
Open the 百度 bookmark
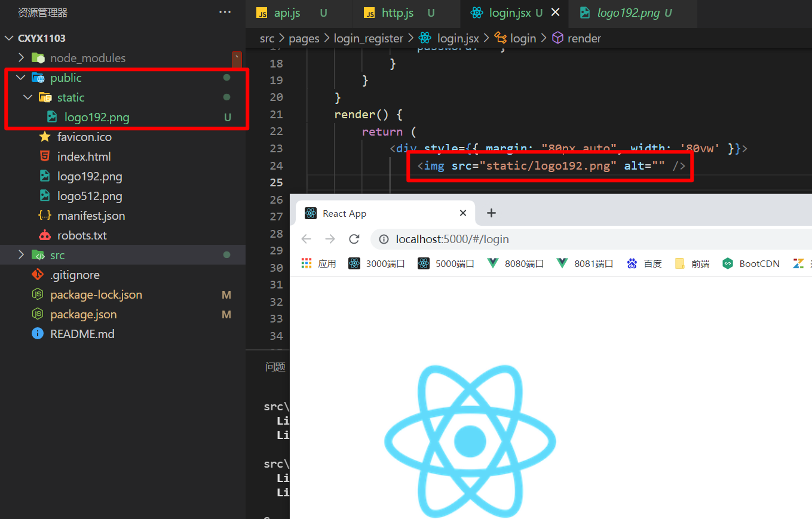(644, 263)
